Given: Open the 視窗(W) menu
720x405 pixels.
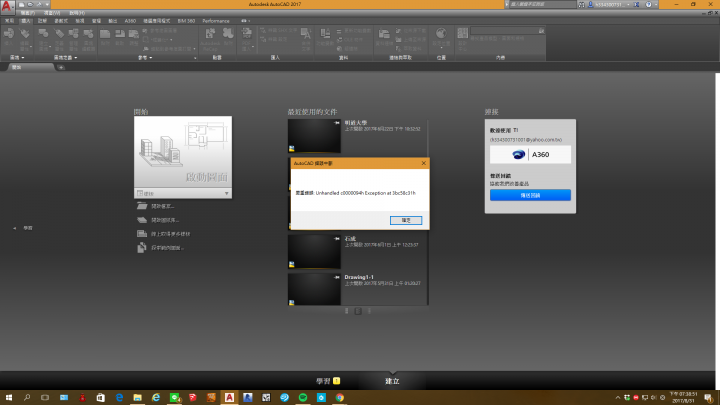Looking at the screenshot, I should tap(52, 13).
